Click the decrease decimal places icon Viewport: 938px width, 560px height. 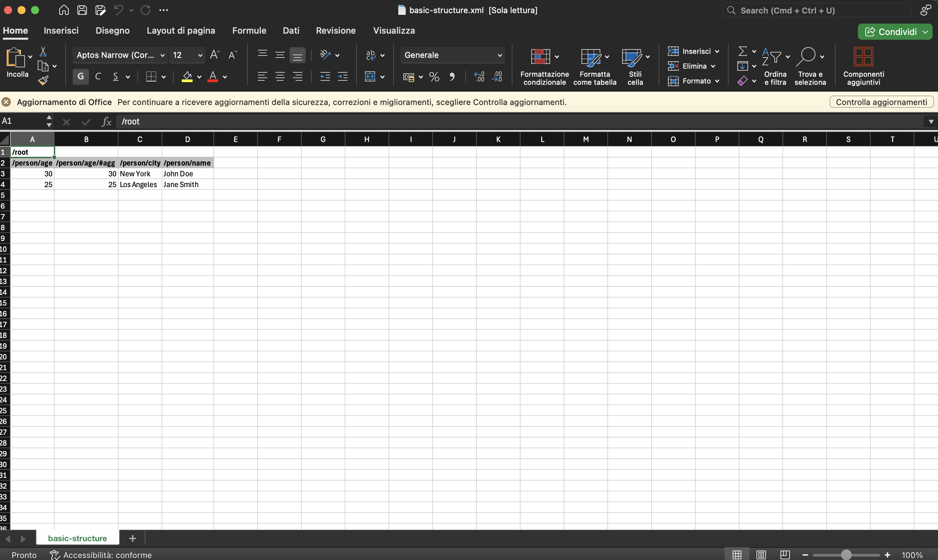[x=497, y=77]
